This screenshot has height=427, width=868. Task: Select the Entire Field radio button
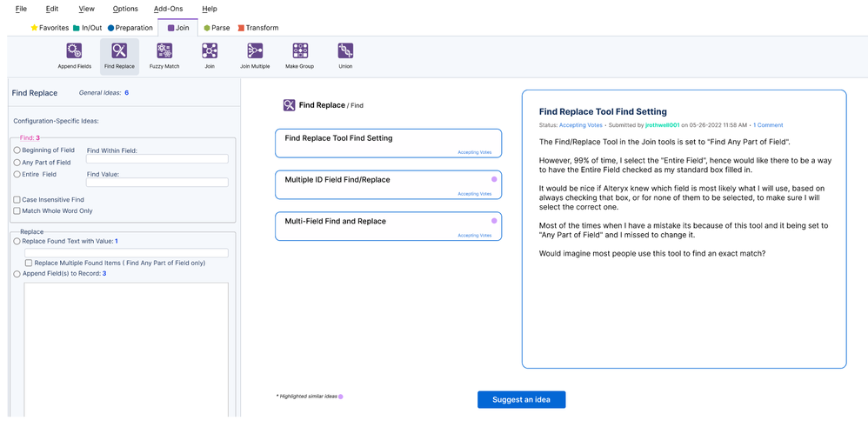click(17, 174)
